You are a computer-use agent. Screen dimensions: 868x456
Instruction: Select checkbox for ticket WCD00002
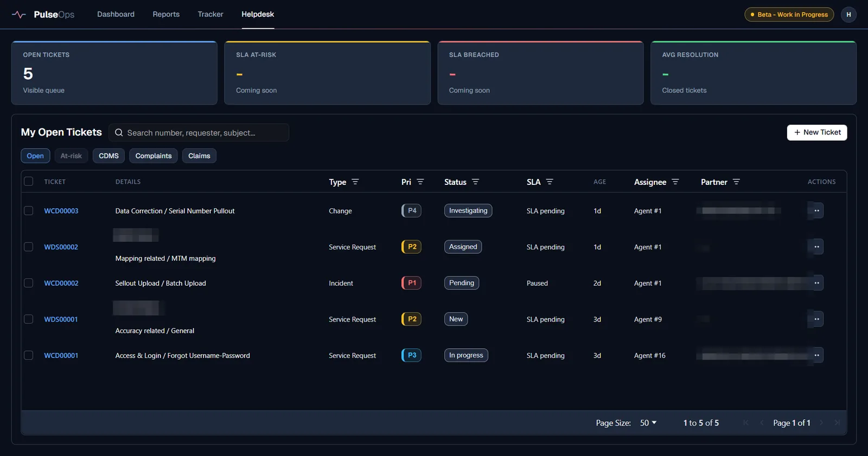pos(29,283)
